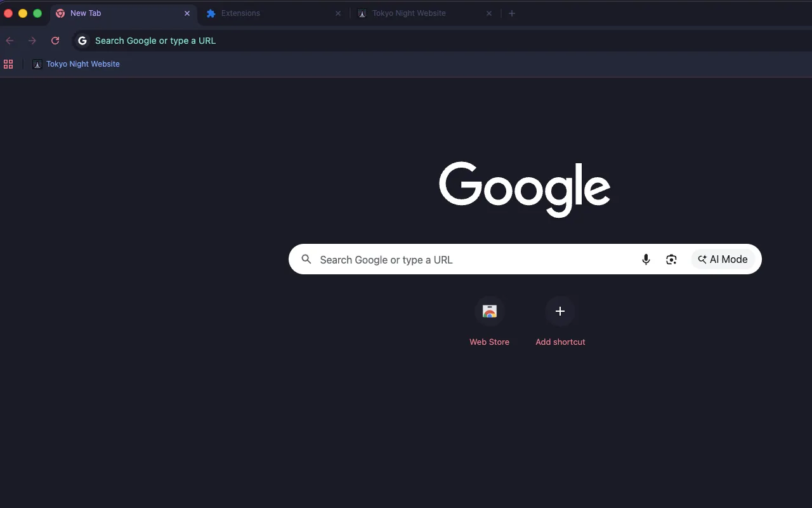
Task: Open a new tab with the plus button
Action: [x=512, y=13]
